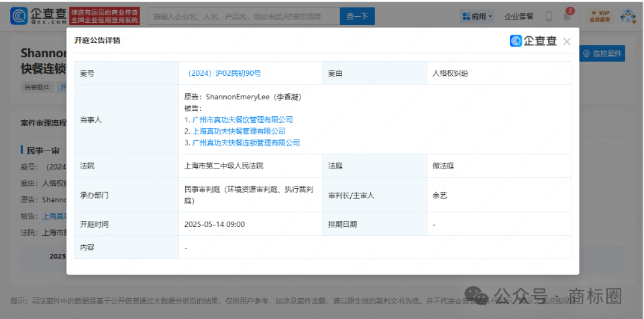The width and height of the screenshot is (644, 319).
Task: Click the 民事案件 tag
Action: [x=37, y=87]
